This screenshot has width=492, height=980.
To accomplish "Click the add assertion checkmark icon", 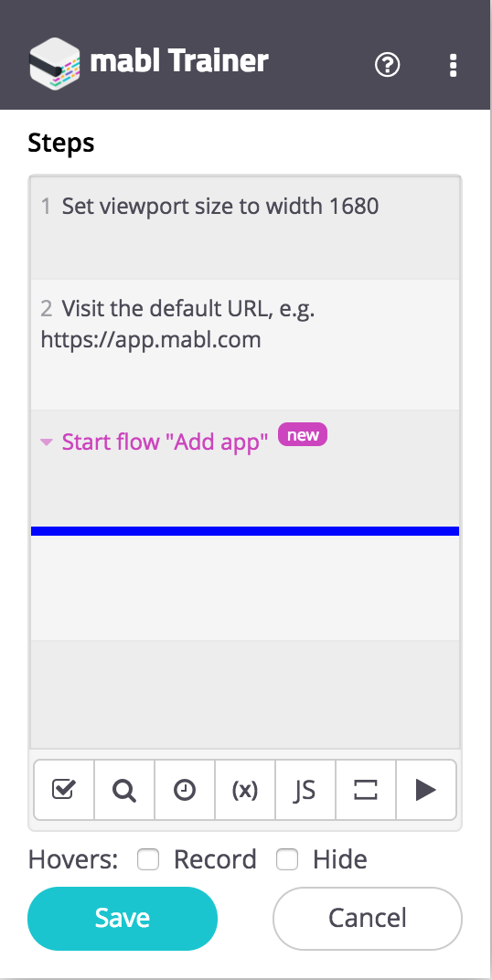I will (x=64, y=790).
